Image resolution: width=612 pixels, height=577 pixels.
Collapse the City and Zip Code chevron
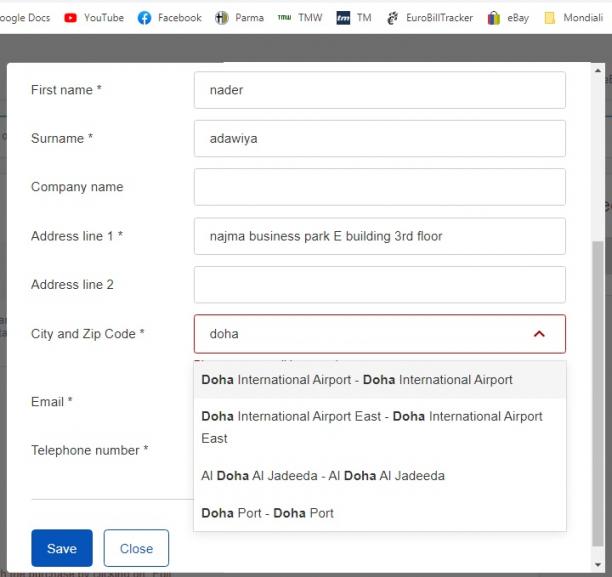click(539, 334)
